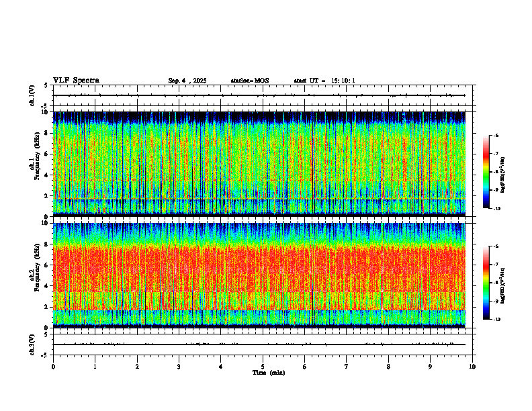Image resolution: width=532 pixels, height=411 pixels.
Task: Click time axis tick label "2"
Action: click(x=137, y=367)
